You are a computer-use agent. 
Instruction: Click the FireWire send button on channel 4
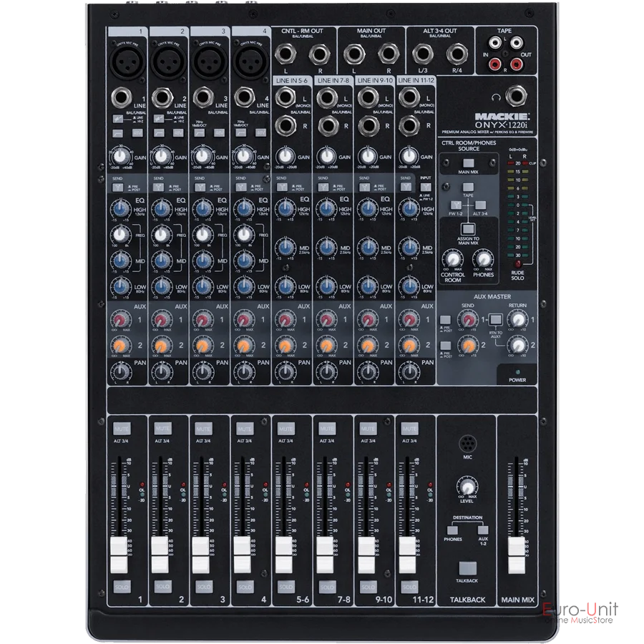pos(242,187)
